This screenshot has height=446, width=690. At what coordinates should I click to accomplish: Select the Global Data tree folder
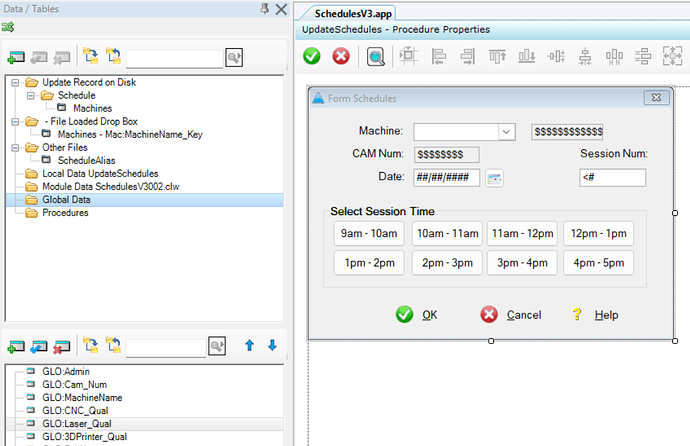pos(66,200)
